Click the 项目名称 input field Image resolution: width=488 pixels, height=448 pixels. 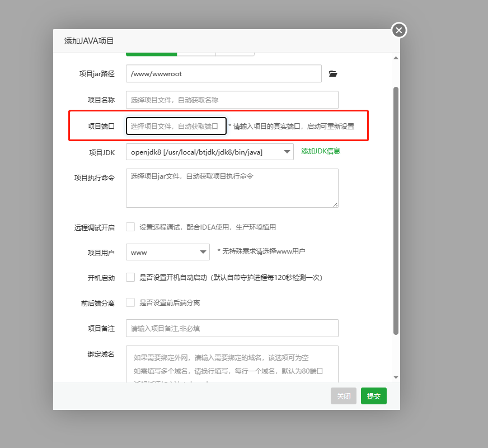232,100
